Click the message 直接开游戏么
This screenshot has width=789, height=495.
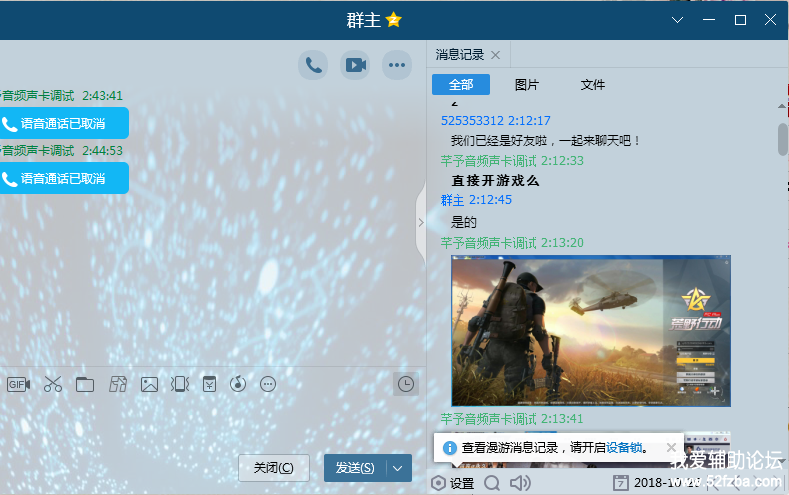495,181
